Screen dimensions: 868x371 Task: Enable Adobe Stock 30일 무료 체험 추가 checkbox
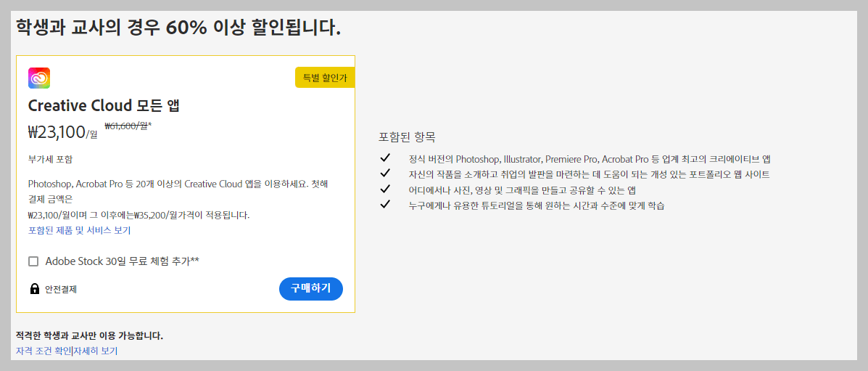click(x=33, y=261)
